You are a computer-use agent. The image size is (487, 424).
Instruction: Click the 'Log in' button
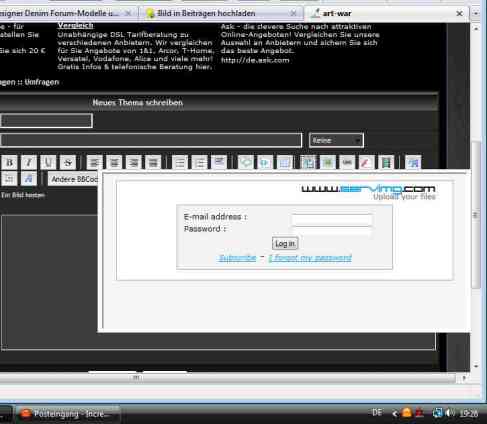285,244
